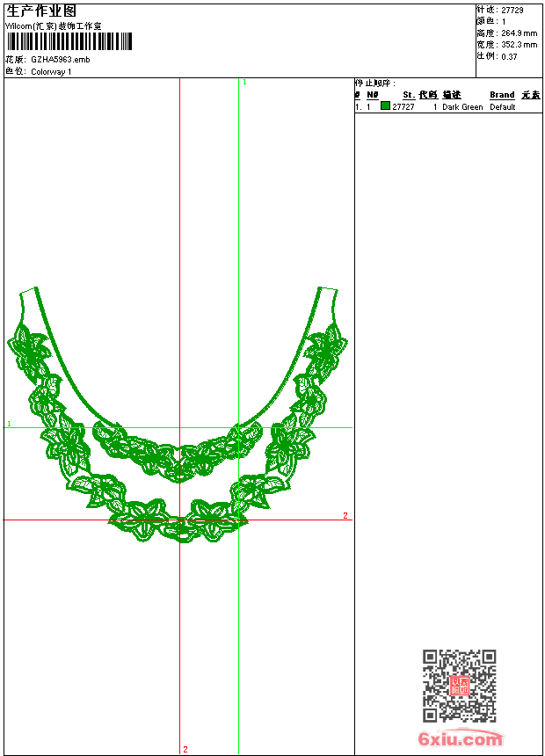Click the '停止顺序' heading
Image resolution: width=545 pixels, height=756 pixels.
pos(375,83)
